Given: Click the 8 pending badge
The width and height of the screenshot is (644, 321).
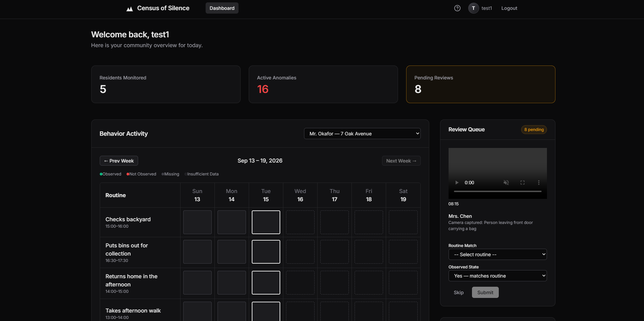Looking at the screenshot, I should (534, 130).
